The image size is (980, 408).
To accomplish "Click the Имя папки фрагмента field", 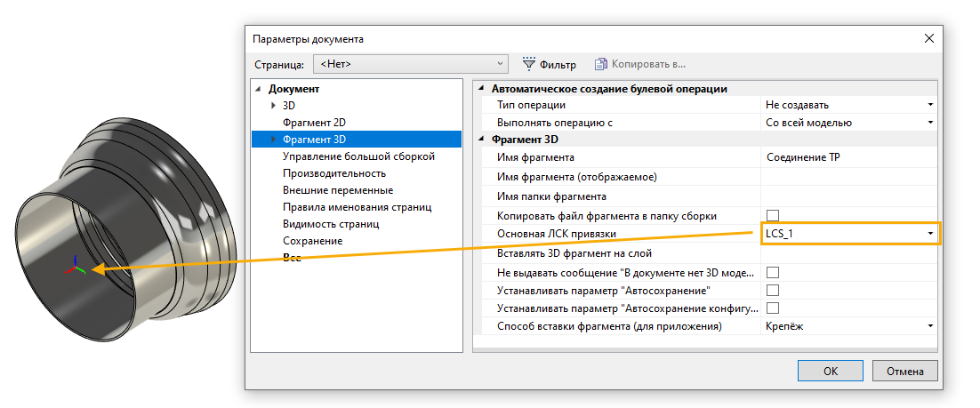I will point(848,196).
